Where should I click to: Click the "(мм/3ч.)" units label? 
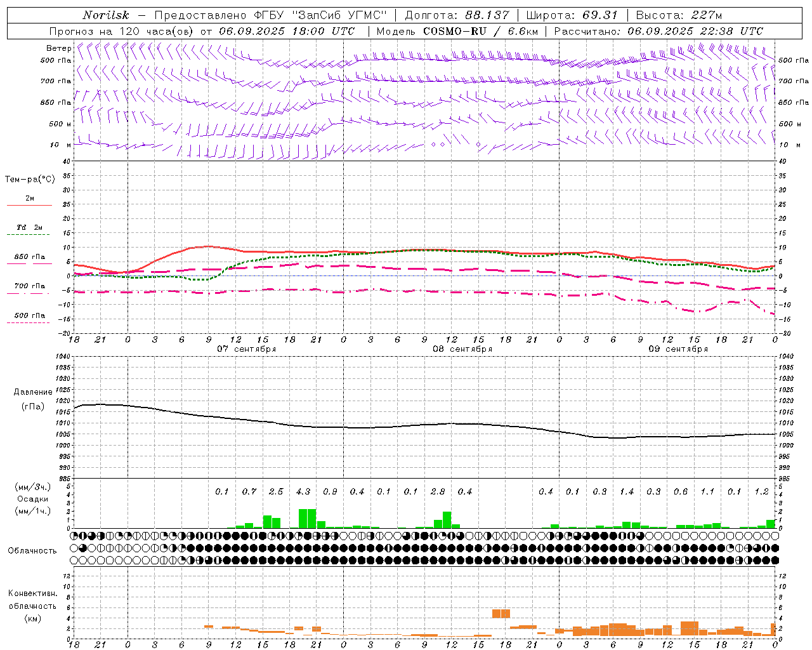coord(33,487)
